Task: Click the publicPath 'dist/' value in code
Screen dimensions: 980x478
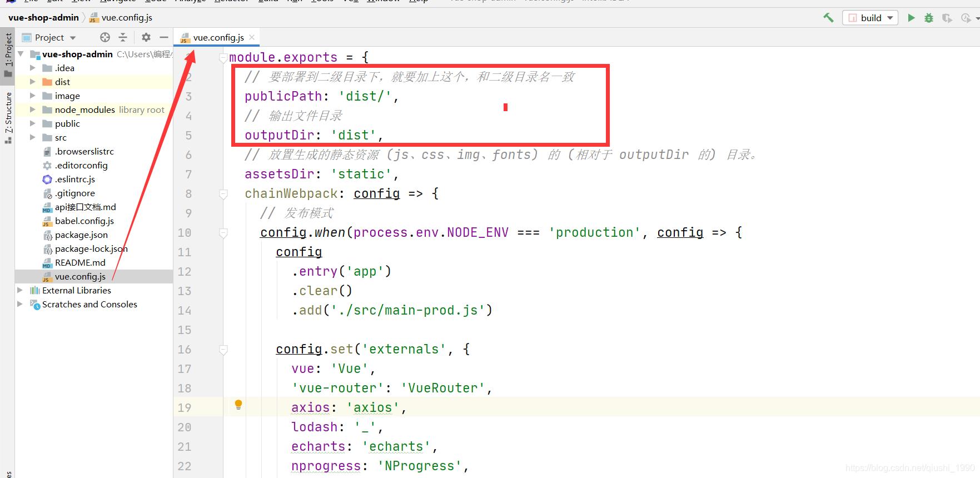Action: 365,96
